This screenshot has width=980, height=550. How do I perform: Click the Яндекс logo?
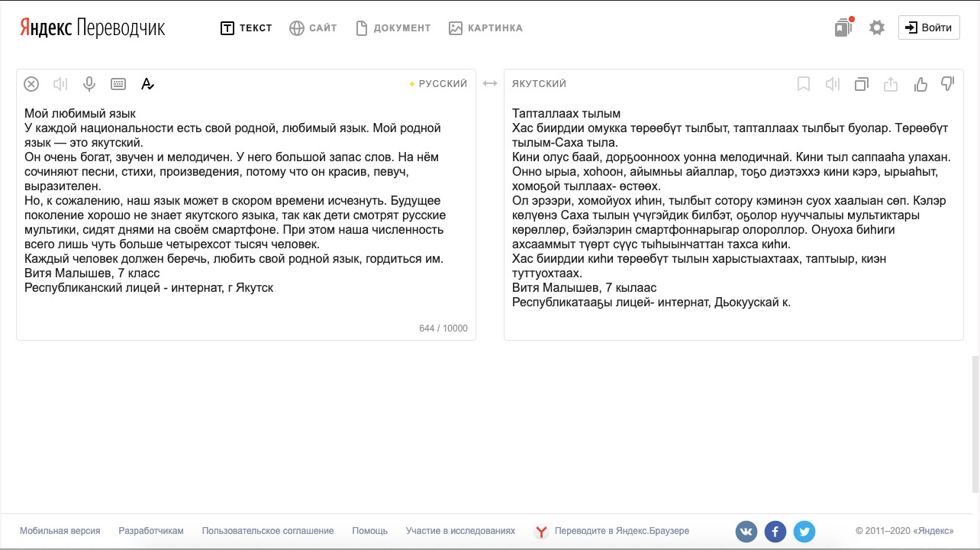coord(46,28)
